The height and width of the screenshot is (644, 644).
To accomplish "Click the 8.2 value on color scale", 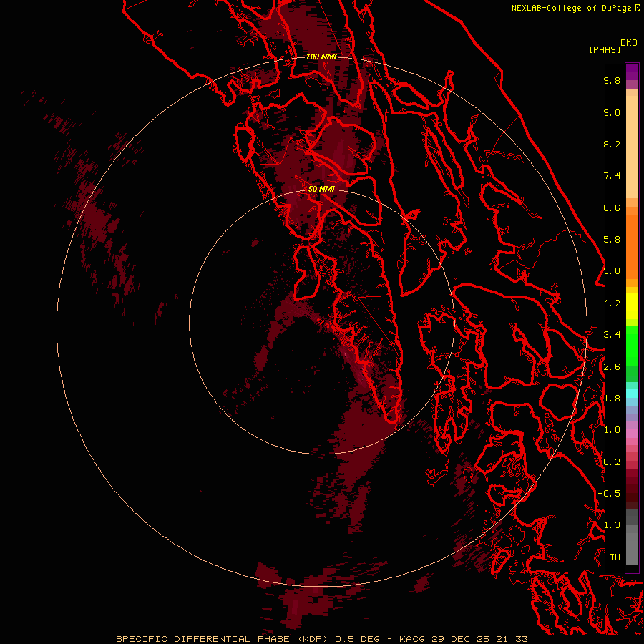I will point(612,144).
